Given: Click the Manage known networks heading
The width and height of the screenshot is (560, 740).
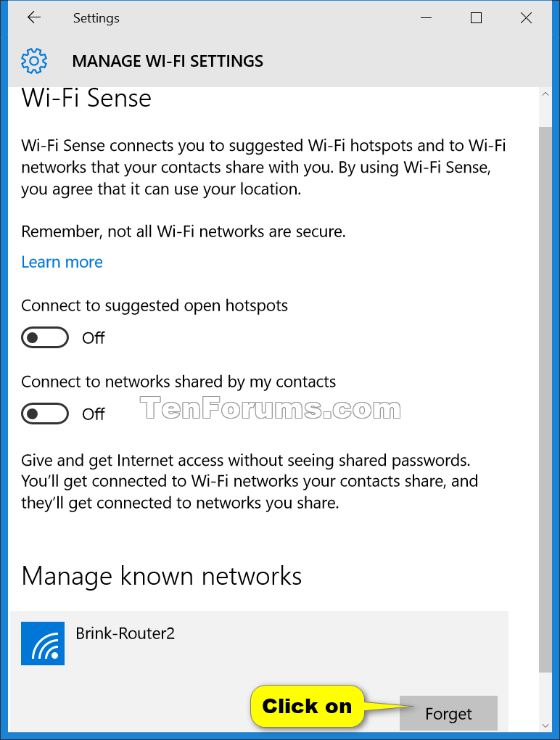Looking at the screenshot, I should coord(161,576).
